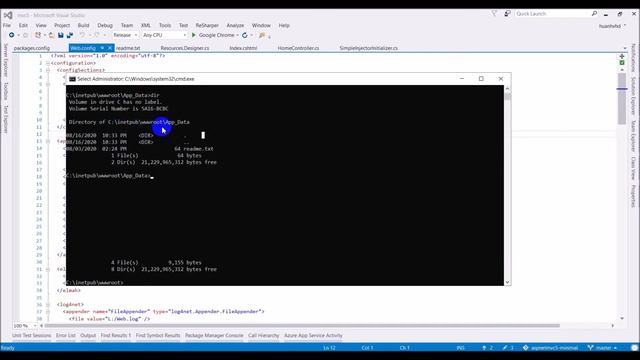Switch to the SimpleInjectorInitializer.cs tab
Screen dimensions: 640x360
pyautogui.click(x=369, y=48)
